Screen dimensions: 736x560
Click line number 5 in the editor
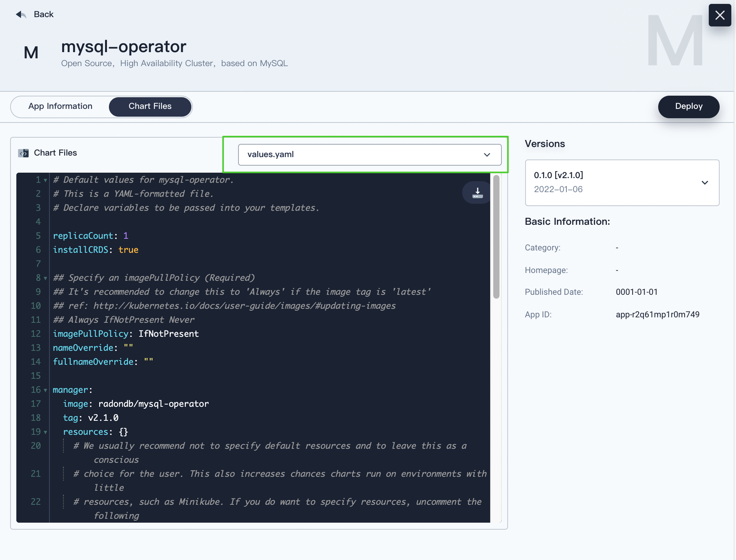[38, 236]
